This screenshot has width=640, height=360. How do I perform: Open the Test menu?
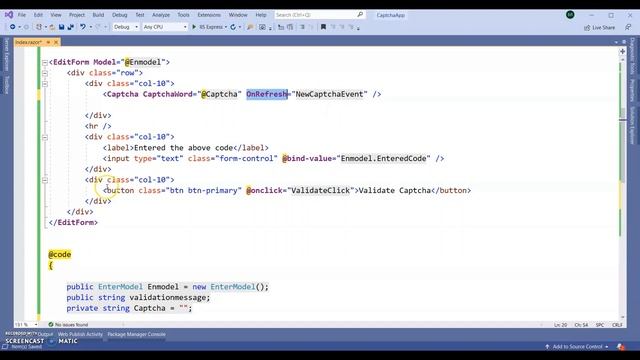pos(140,15)
